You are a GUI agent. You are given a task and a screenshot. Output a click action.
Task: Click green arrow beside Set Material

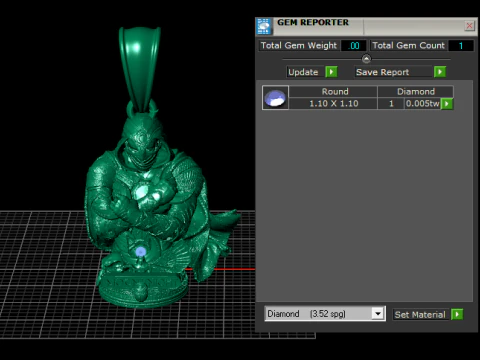tap(457, 314)
